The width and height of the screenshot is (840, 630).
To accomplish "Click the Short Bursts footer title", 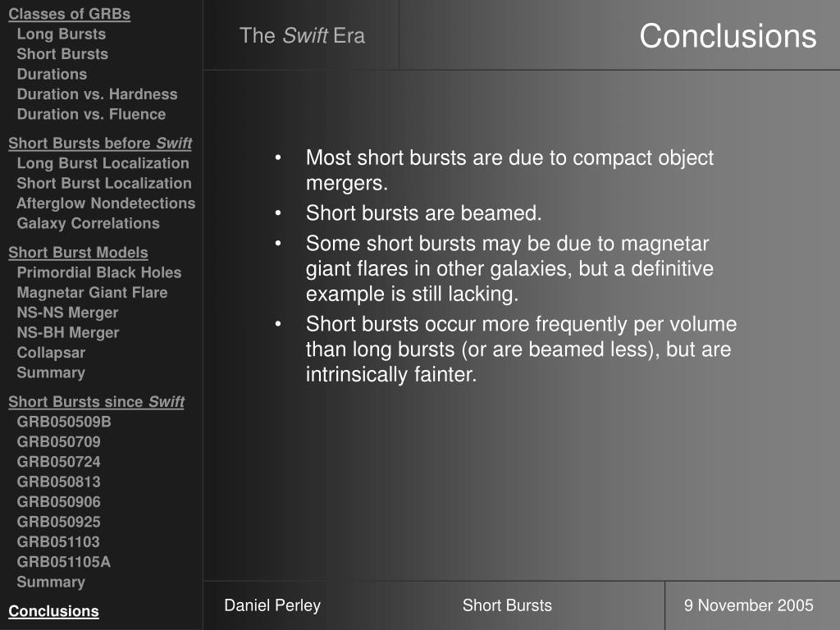I will (x=507, y=605).
